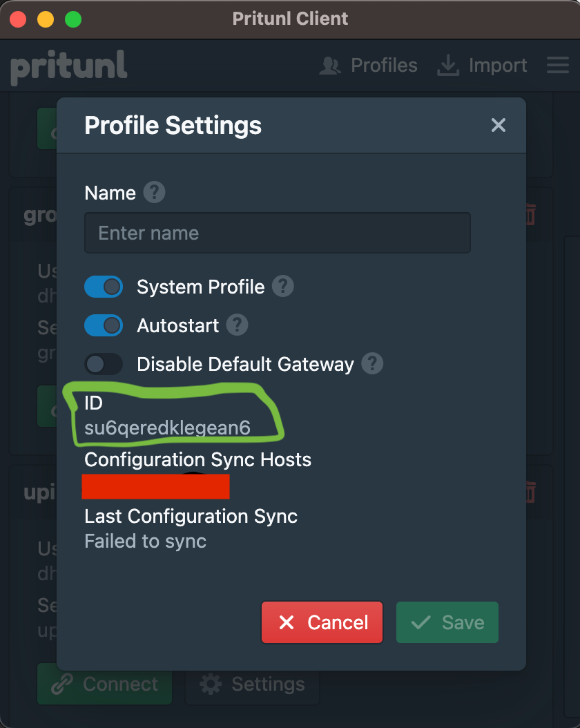Open the Profiles menu item
This screenshot has width=580, height=728.
369,66
